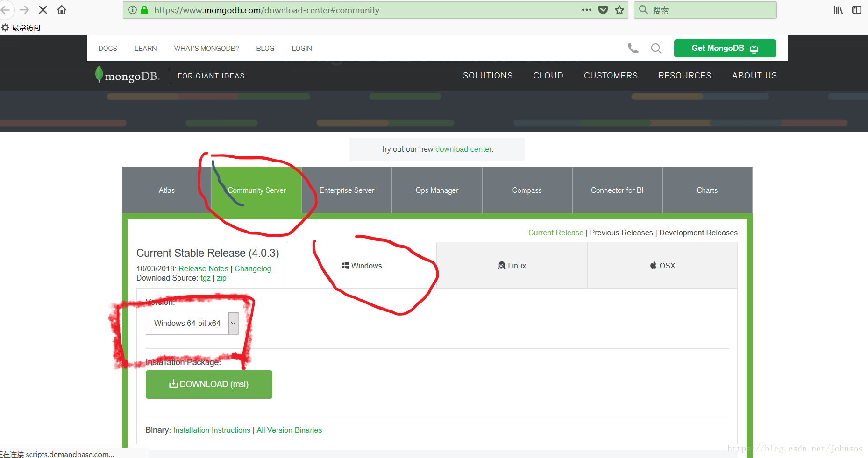Open the MongoDB site search magnifier
Image resolution: width=868 pixels, height=458 pixels.
656,48
